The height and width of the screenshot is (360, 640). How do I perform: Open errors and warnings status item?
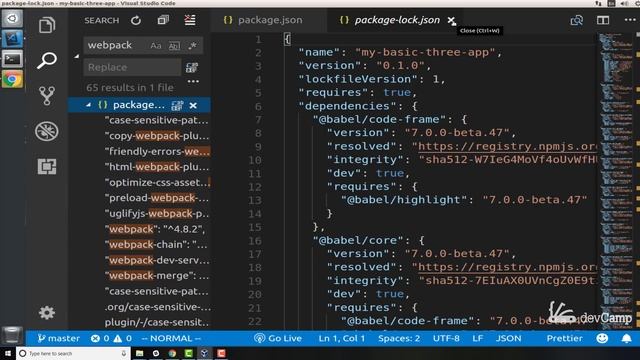111,338
